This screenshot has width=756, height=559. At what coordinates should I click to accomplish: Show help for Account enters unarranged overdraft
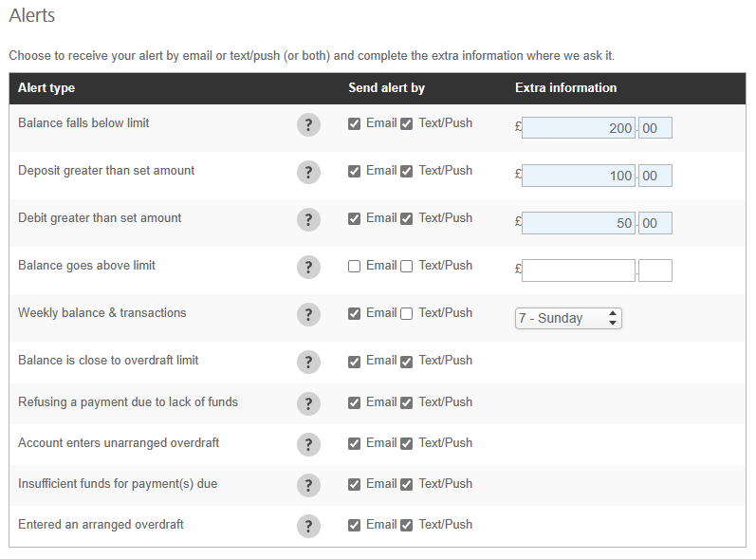tap(308, 444)
